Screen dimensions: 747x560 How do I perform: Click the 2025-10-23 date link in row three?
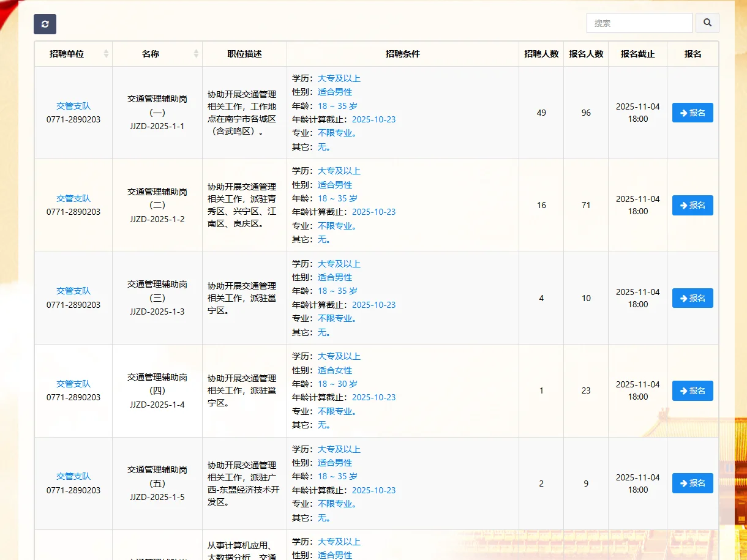point(374,304)
